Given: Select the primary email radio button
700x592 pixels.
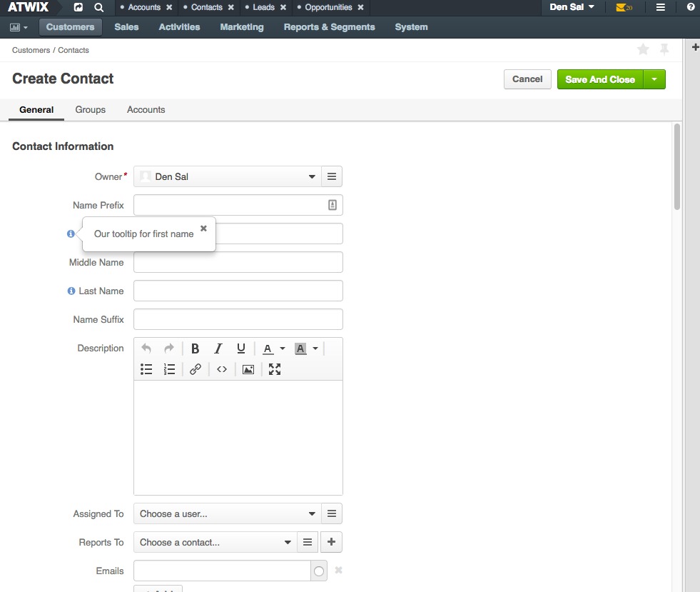Looking at the screenshot, I should click(319, 571).
